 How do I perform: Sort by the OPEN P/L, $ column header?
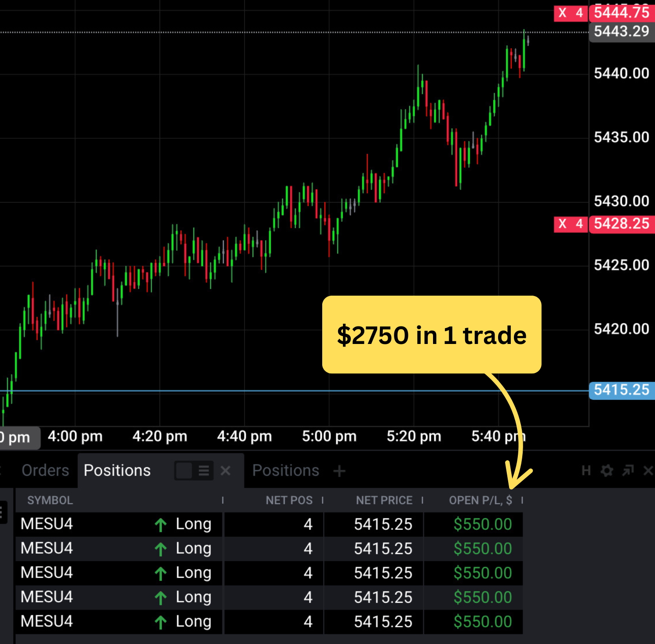(x=480, y=500)
